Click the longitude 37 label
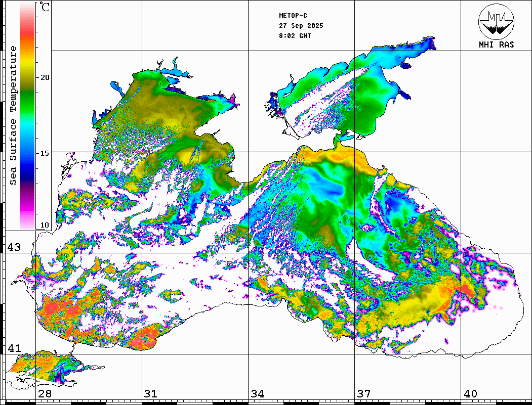 363,394
